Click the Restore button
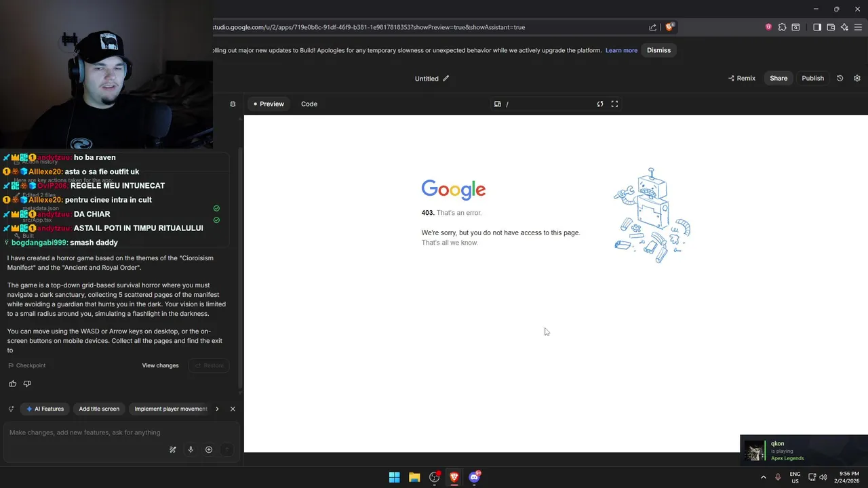Screen dimensions: 868x488 (x=209, y=365)
